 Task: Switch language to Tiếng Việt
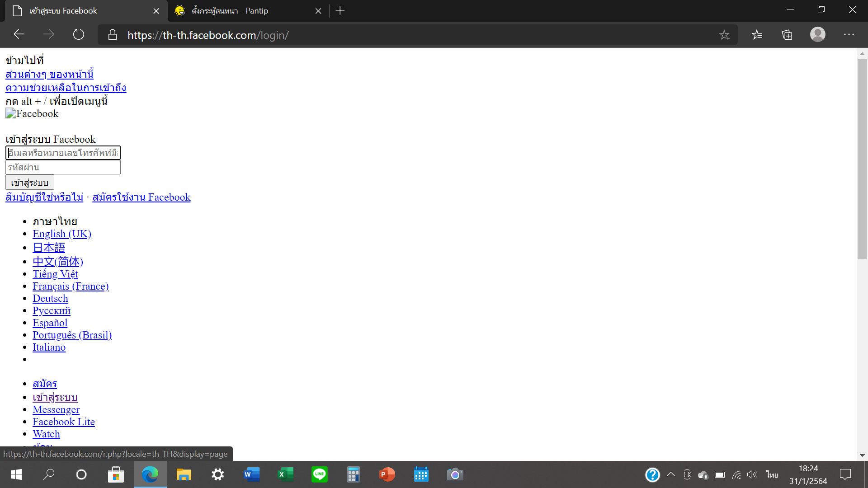pyautogui.click(x=55, y=274)
